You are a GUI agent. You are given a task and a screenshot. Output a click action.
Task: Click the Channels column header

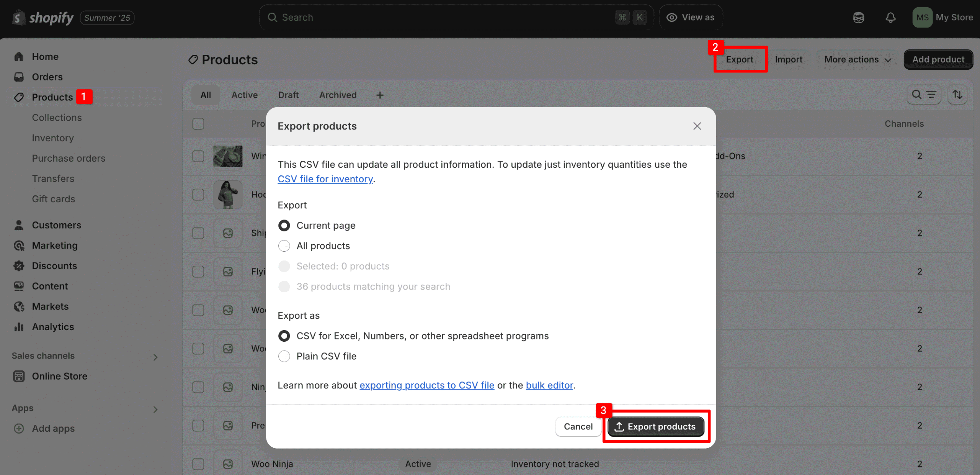click(x=904, y=124)
